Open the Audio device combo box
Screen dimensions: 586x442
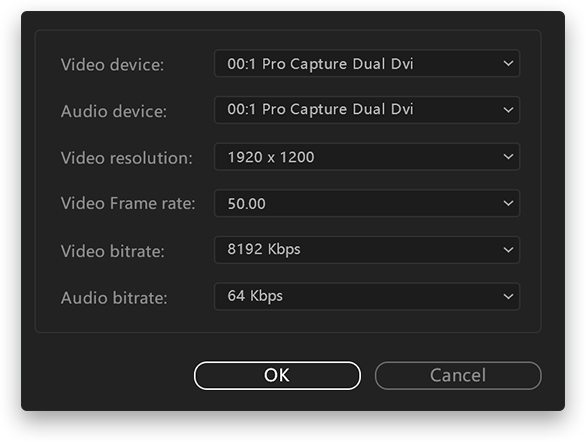pyautogui.click(x=367, y=110)
